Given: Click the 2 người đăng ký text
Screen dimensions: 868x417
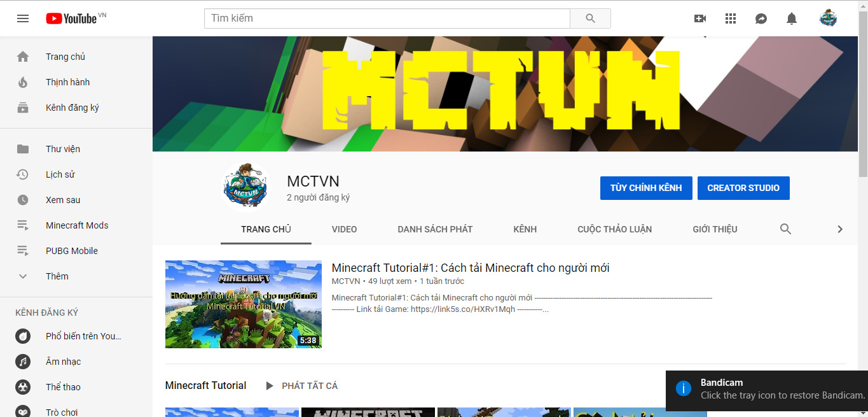Looking at the screenshot, I should [319, 198].
